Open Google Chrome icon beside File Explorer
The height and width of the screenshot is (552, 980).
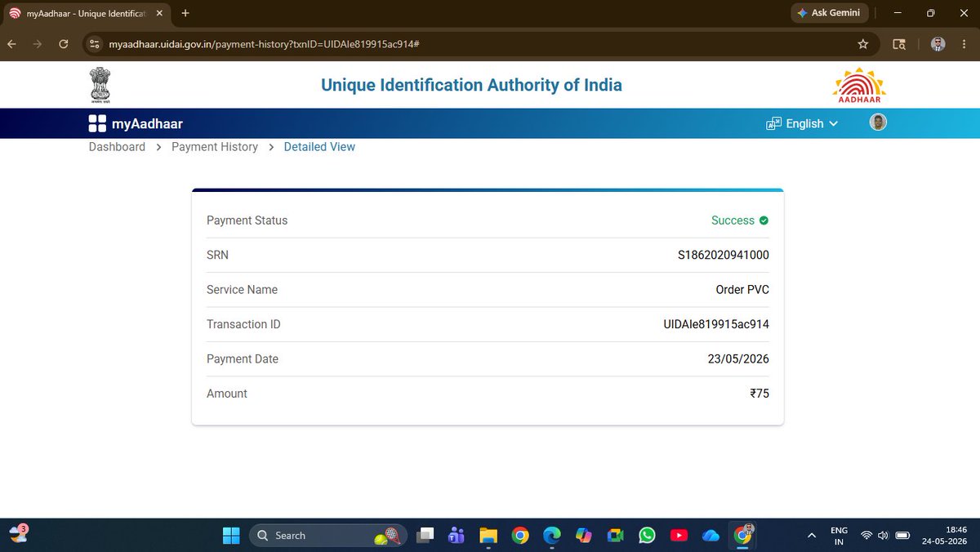520,536
